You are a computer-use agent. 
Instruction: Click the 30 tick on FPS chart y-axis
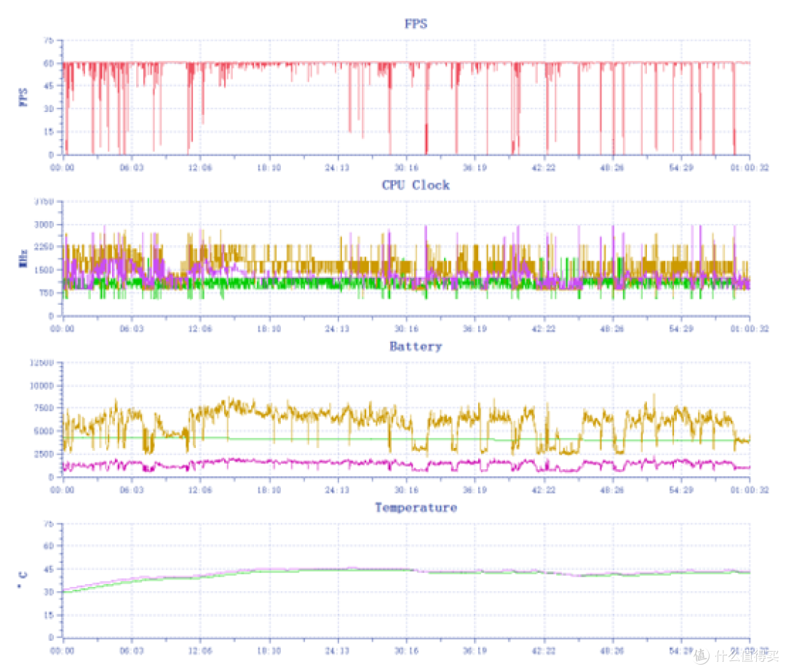point(49,108)
